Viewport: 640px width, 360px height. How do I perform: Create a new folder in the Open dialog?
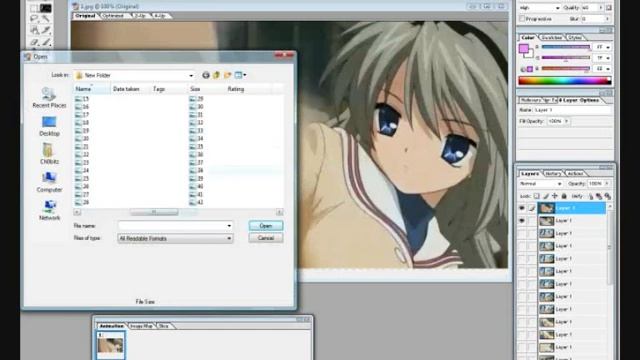point(227,75)
